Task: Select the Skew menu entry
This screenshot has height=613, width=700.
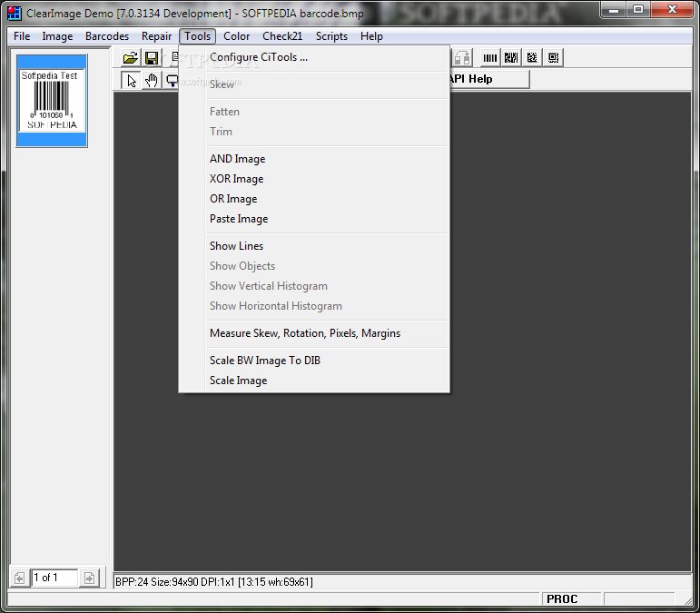Action: pyautogui.click(x=314, y=84)
